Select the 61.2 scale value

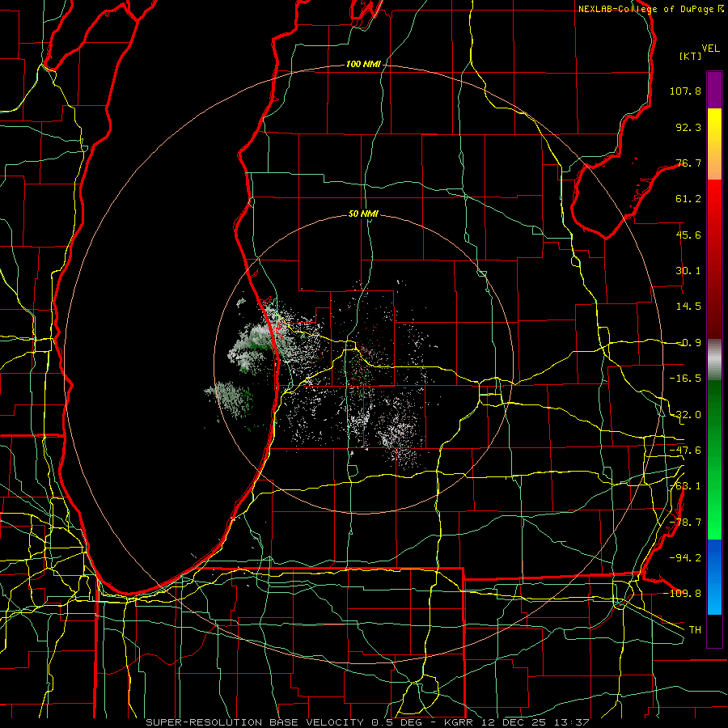click(688, 199)
